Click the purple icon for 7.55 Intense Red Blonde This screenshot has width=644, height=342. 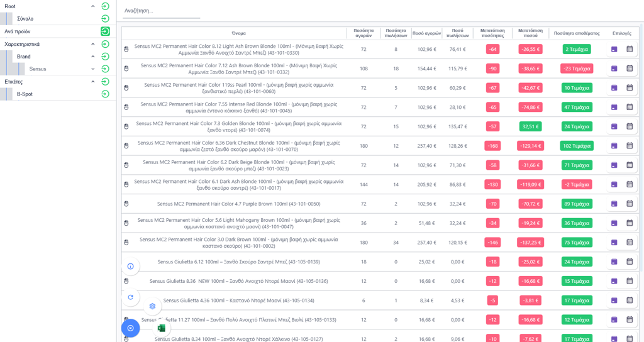[x=614, y=107]
